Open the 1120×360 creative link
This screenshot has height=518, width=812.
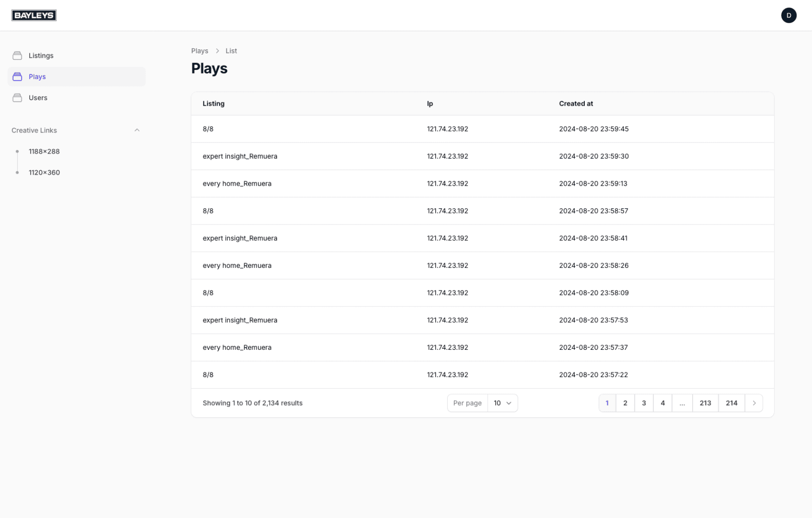(44, 173)
